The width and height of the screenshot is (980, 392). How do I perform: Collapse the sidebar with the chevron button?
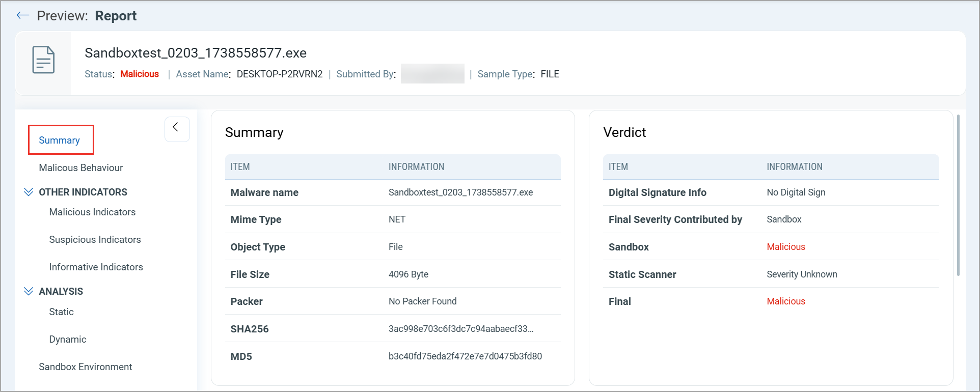pyautogui.click(x=177, y=129)
